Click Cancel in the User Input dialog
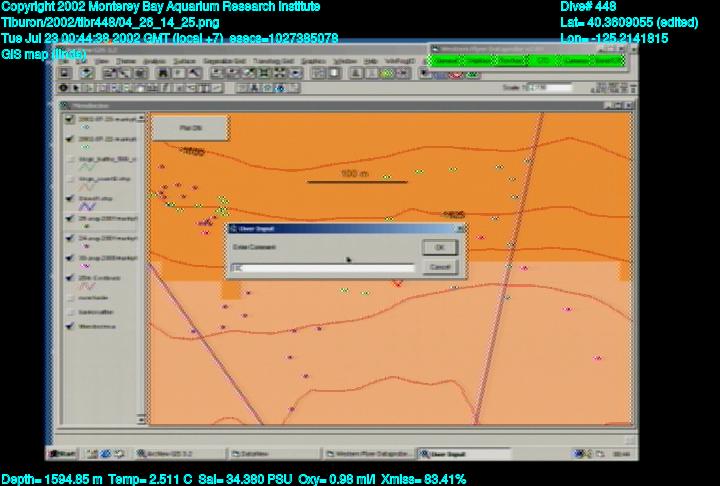The width and height of the screenshot is (720, 486). click(439, 267)
